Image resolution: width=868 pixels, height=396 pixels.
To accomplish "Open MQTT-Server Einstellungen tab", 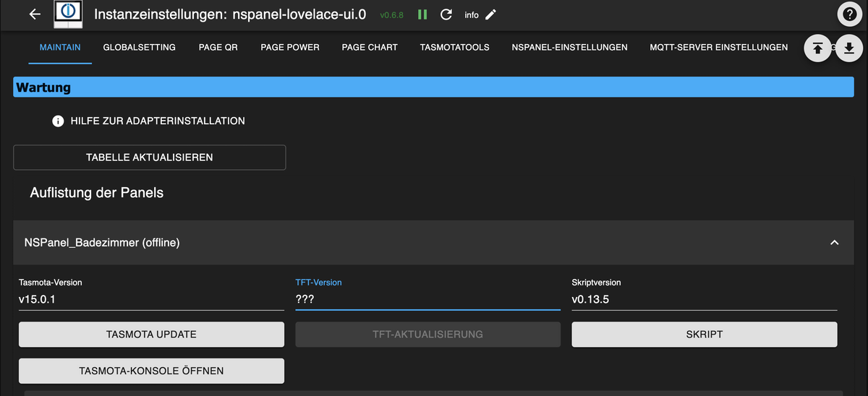I will click(718, 48).
